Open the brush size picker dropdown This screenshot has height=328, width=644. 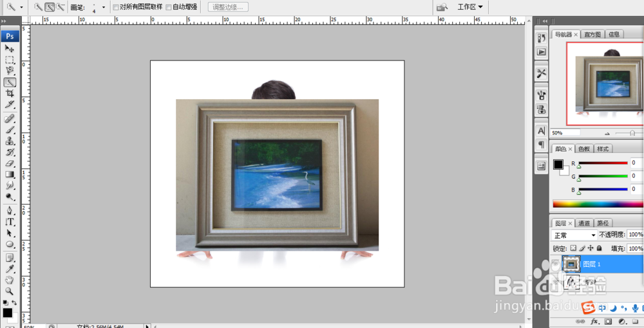tap(104, 7)
